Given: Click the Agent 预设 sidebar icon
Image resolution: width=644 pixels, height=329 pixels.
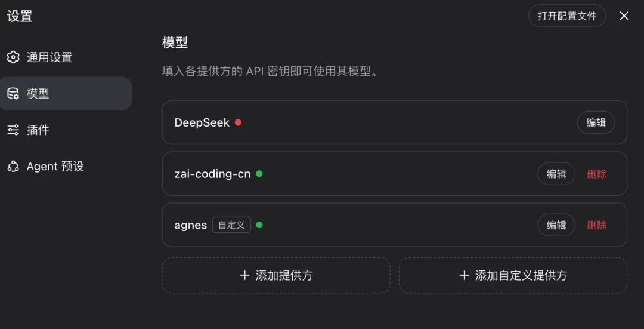Looking at the screenshot, I should [x=13, y=166].
